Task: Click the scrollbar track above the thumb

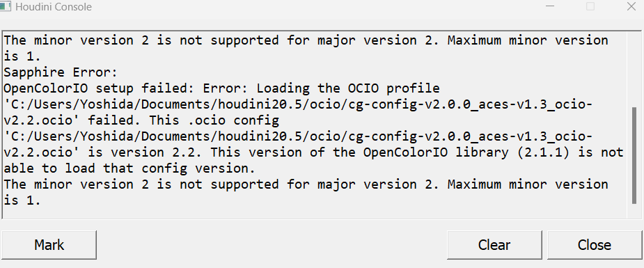Action: coord(634,69)
